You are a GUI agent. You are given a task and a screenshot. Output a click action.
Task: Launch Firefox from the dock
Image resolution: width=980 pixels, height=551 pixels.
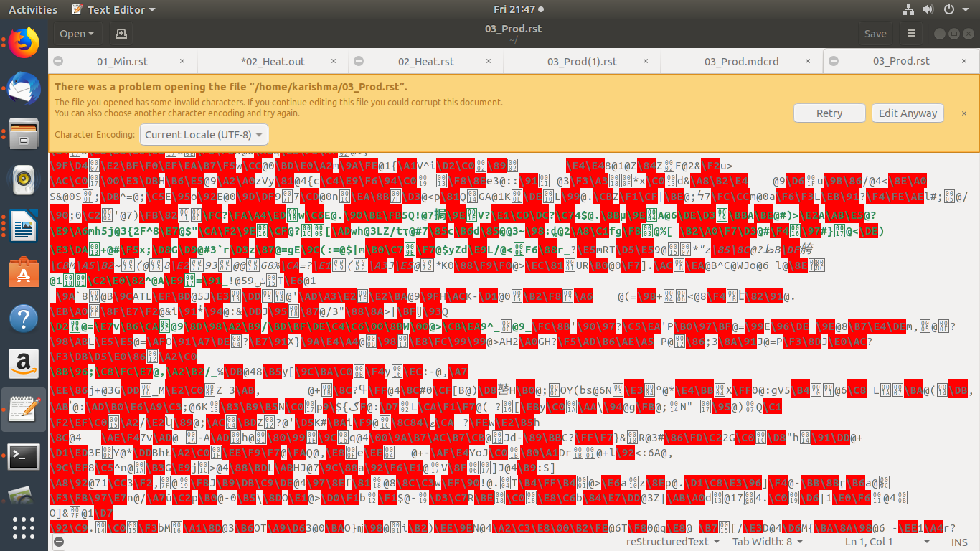[x=24, y=43]
